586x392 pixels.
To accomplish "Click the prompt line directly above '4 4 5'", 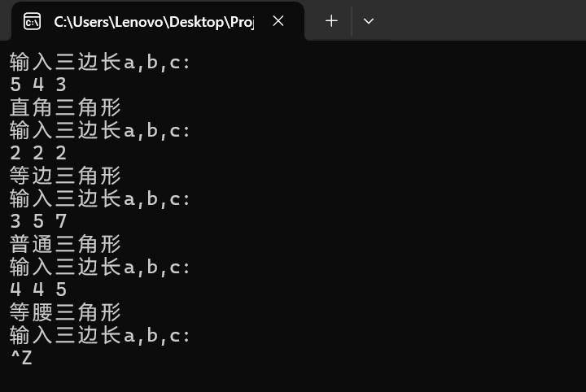I will coord(100,267).
